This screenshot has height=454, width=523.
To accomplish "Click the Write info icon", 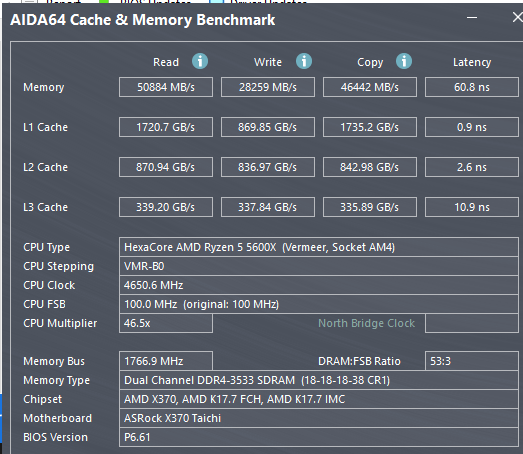I will tap(304, 61).
